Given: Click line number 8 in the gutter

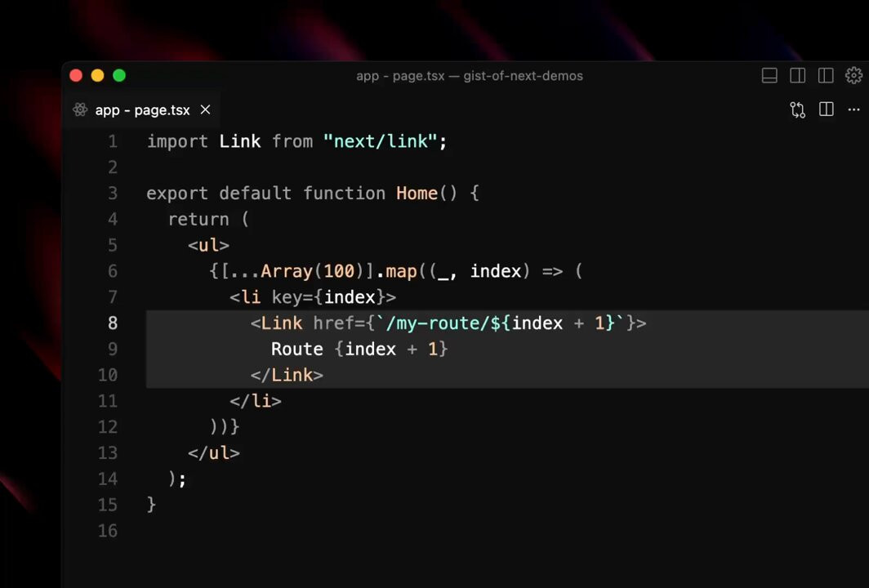Looking at the screenshot, I should pyautogui.click(x=113, y=323).
